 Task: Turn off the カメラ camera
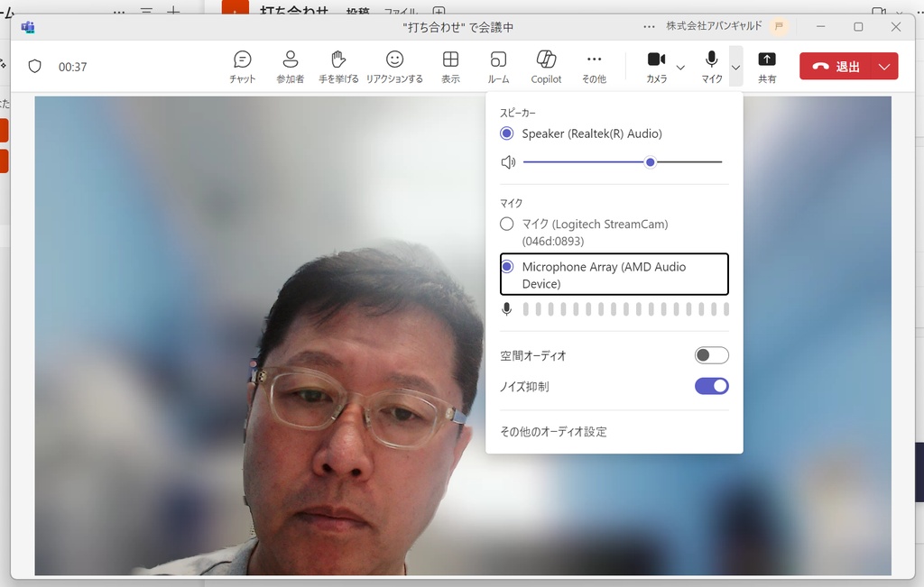[657, 67]
